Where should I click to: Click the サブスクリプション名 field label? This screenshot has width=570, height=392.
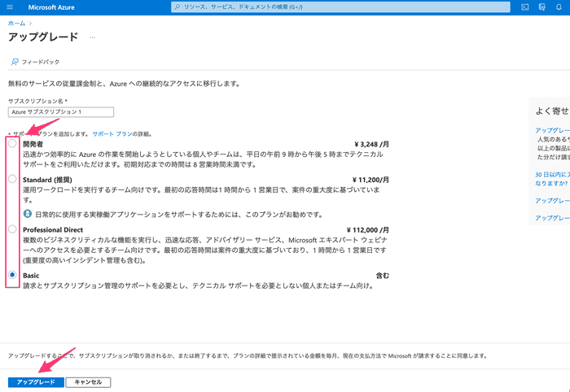[x=37, y=101]
